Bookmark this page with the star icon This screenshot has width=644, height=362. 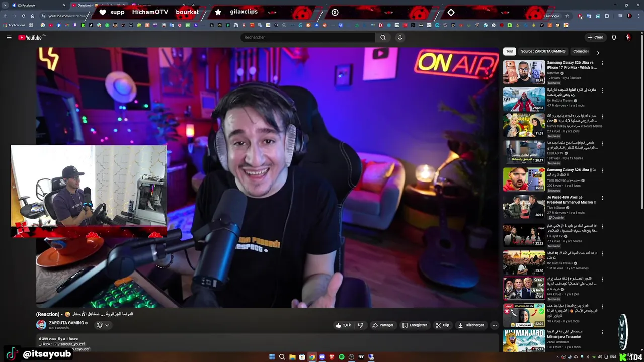pos(567,16)
